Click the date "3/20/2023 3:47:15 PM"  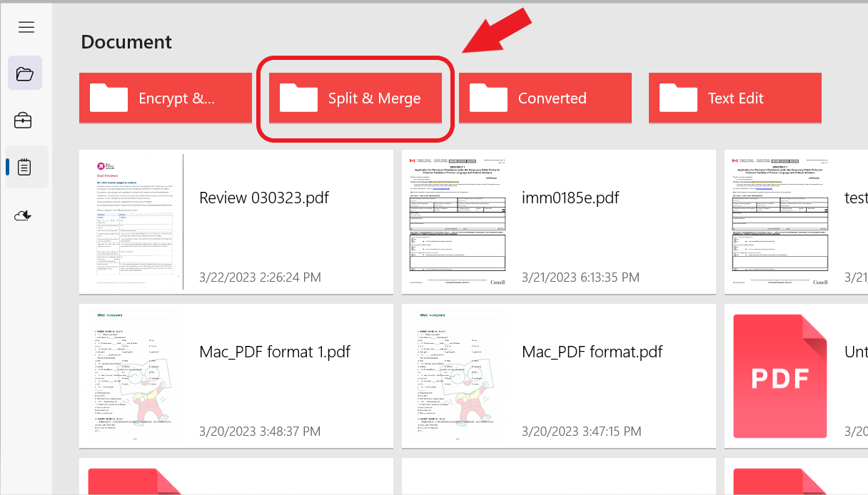coord(582,431)
